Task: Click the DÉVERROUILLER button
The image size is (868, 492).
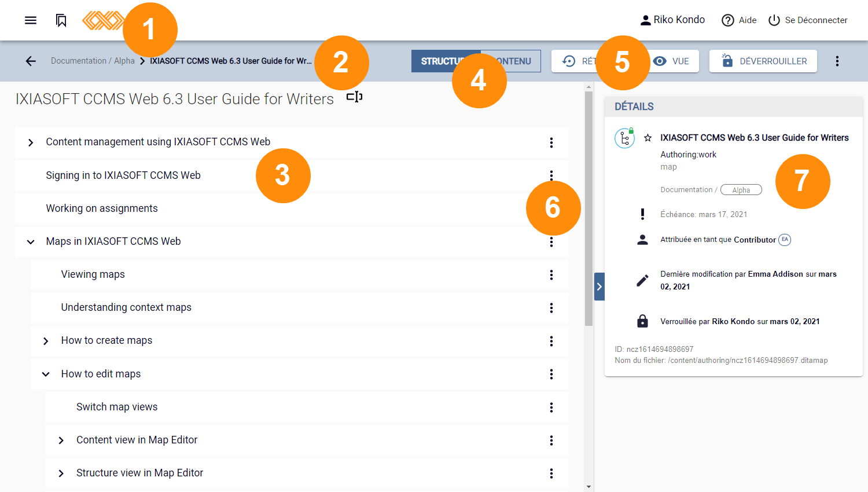Action: tap(763, 61)
